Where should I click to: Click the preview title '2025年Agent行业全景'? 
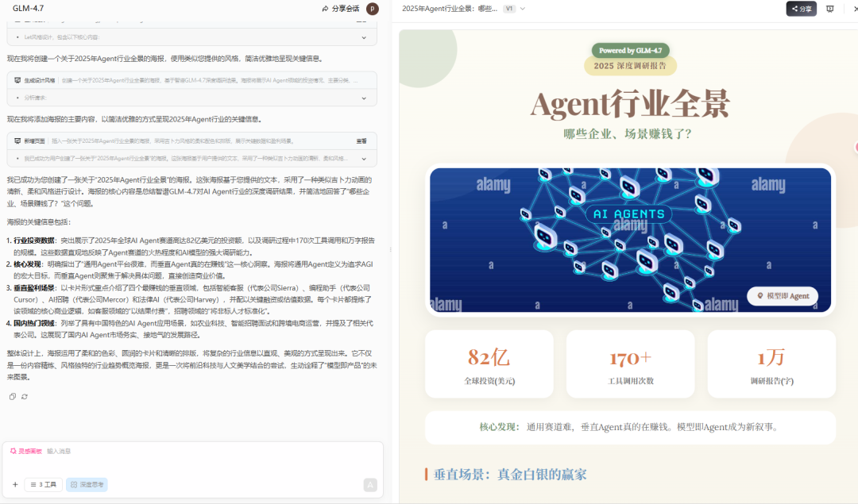coord(449,9)
